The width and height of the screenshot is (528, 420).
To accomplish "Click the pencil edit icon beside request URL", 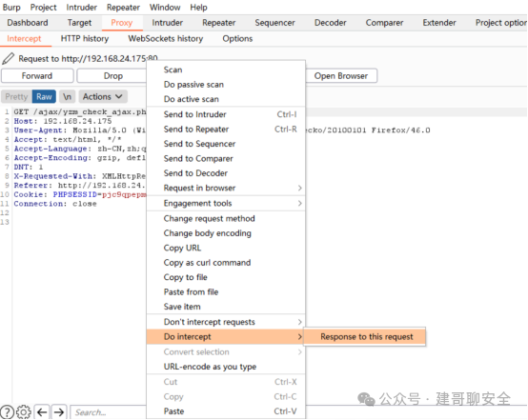I will click(8, 58).
